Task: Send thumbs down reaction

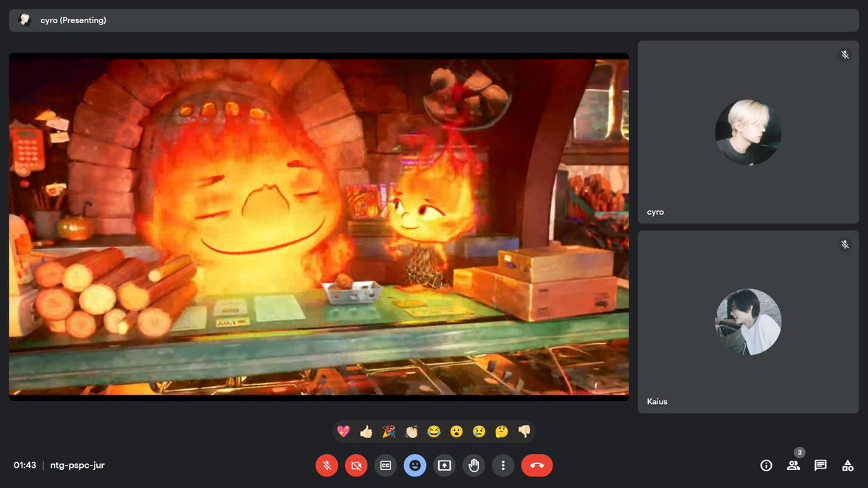Action: click(524, 432)
